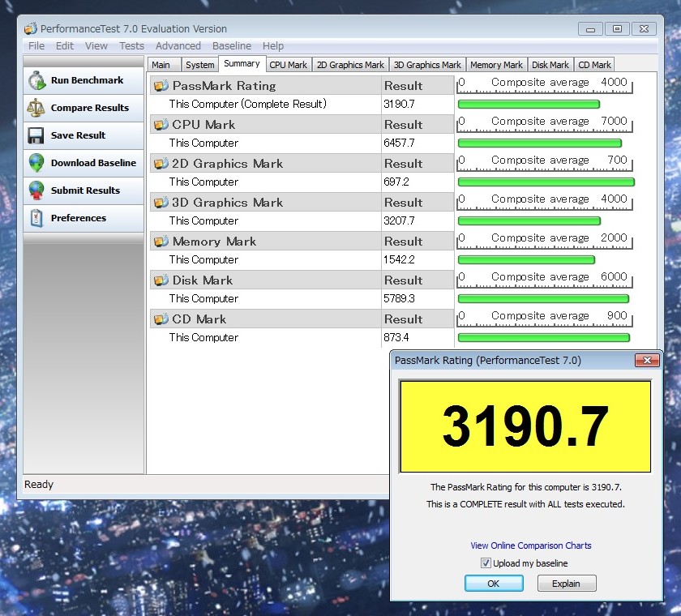Click the Compare Results button label
The height and width of the screenshot is (616, 681).
(x=90, y=108)
